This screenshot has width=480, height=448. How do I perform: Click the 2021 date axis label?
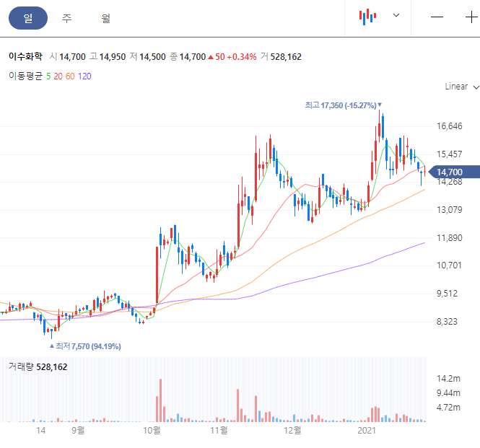click(367, 430)
